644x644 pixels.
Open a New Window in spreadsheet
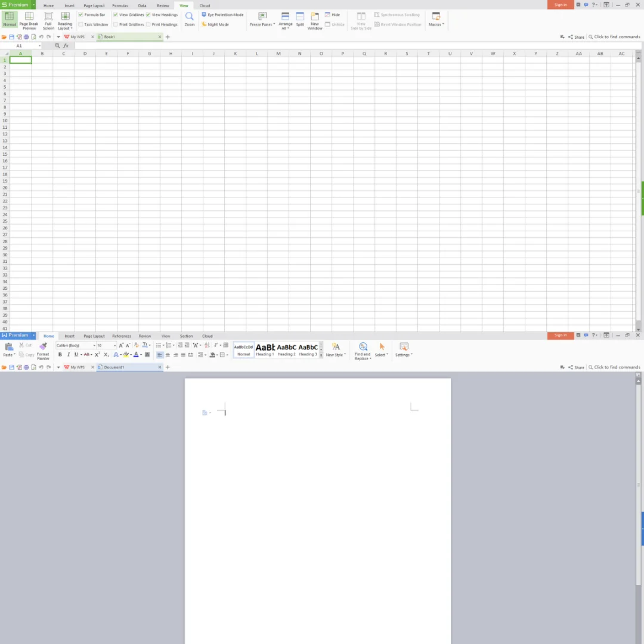point(315,20)
